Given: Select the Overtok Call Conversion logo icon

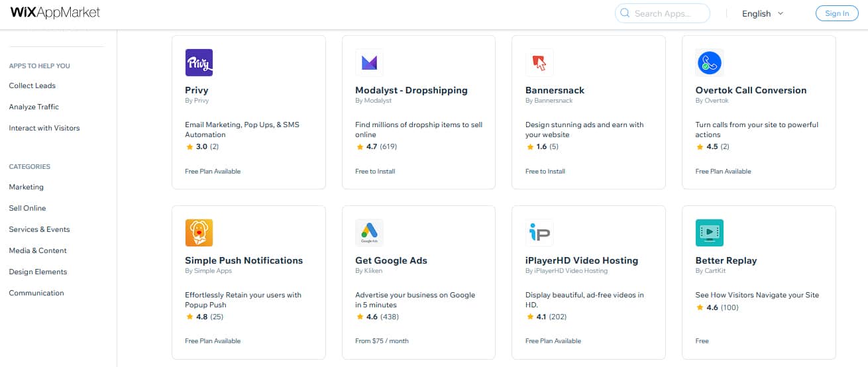Looking at the screenshot, I should [710, 62].
